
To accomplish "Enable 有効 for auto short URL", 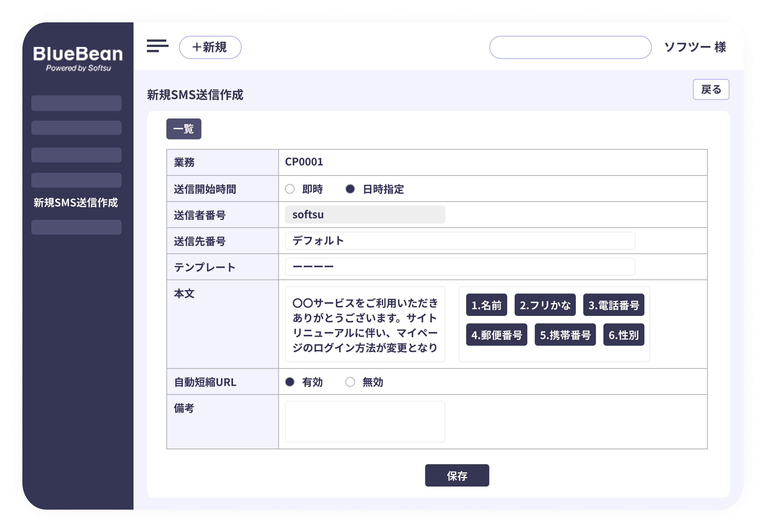I will point(290,382).
